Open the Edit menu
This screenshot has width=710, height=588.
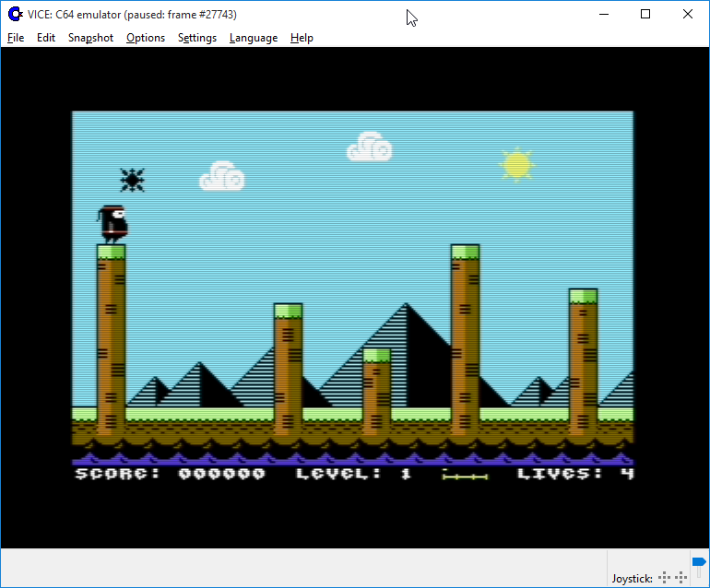coord(46,38)
